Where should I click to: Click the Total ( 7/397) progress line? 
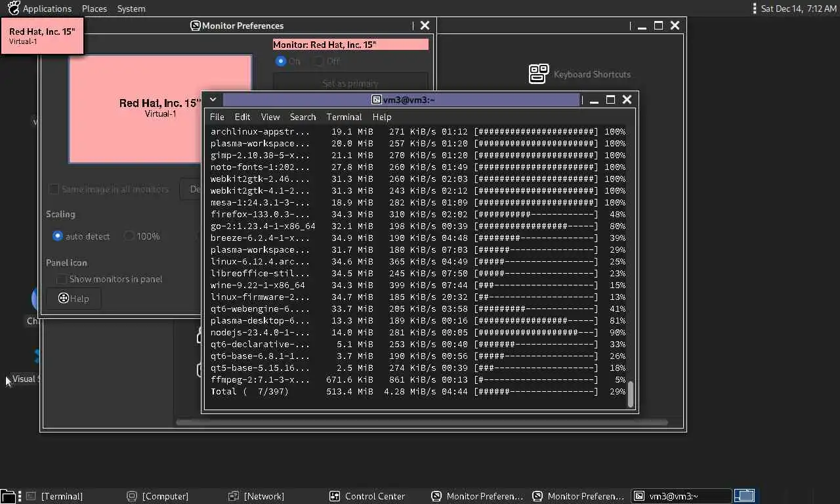pyautogui.click(x=417, y=392)
